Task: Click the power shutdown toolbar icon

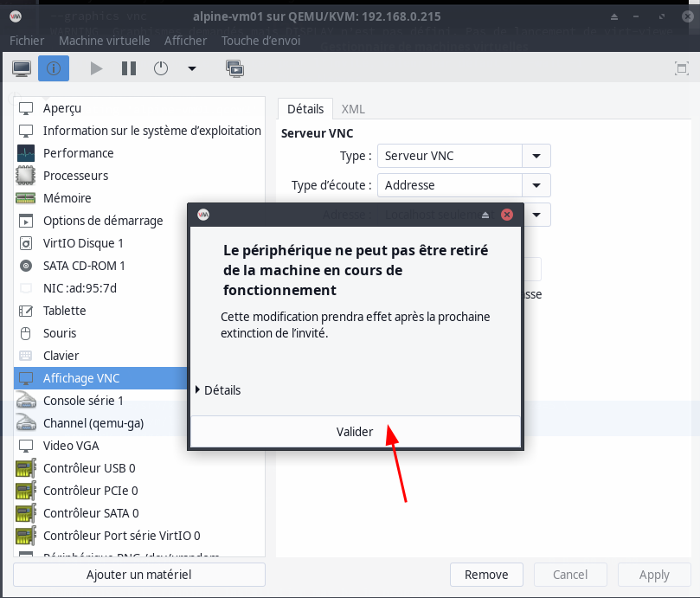Action: [161, 68]
